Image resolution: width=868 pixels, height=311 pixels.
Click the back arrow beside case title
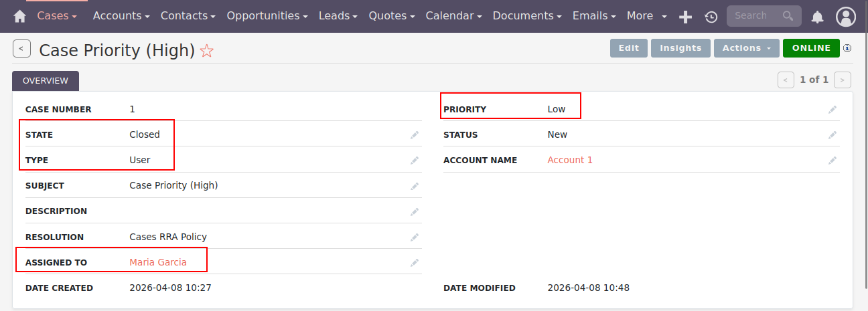click(x=21, y=48)
